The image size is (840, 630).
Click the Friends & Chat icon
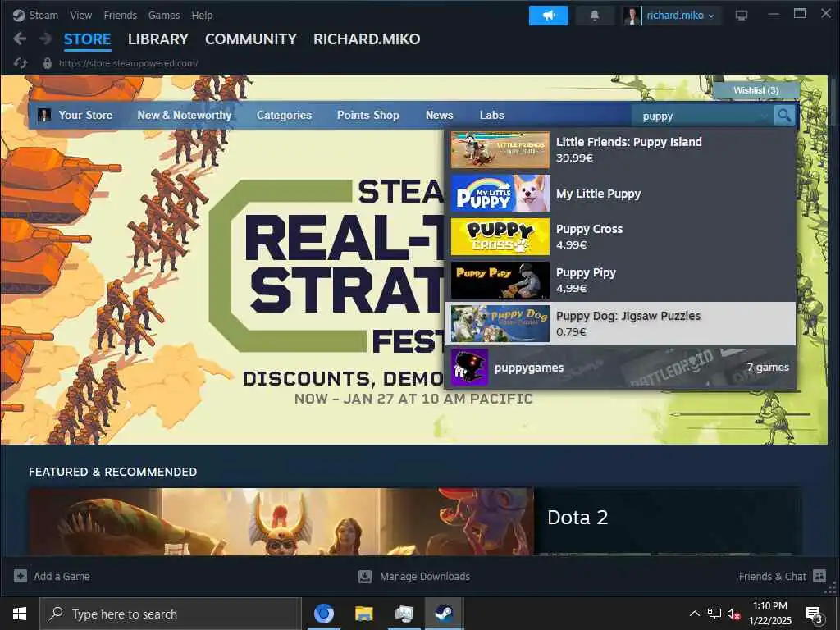coord(819,575)
